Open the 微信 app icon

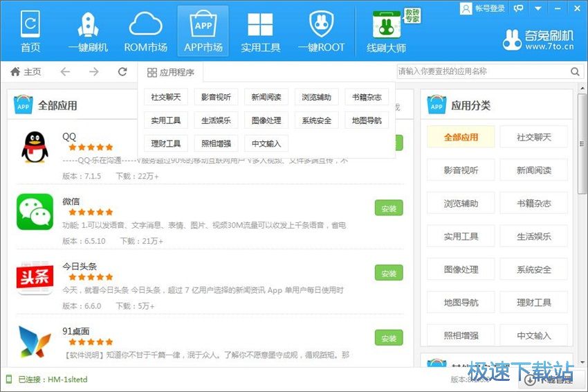click(x=35, y=212)
